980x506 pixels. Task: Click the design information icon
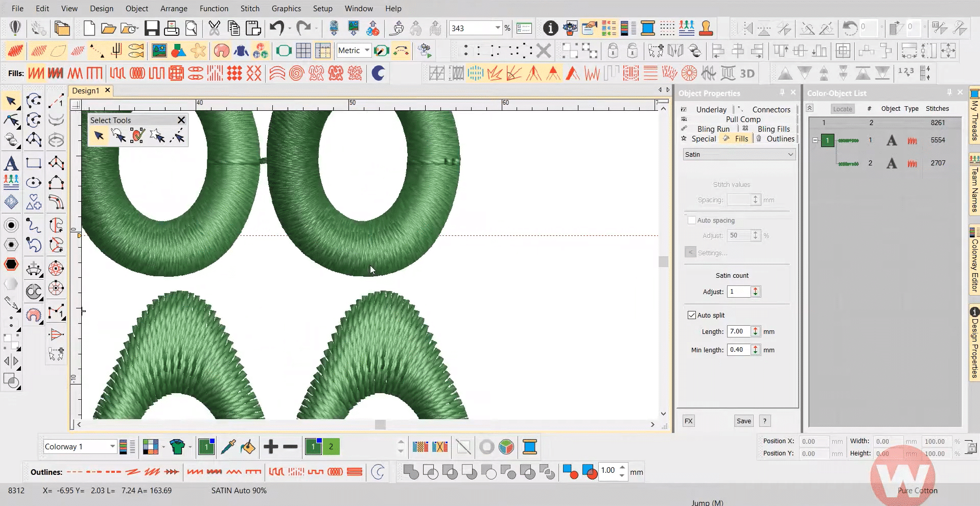pyautogui.click(x=550, y=28)
